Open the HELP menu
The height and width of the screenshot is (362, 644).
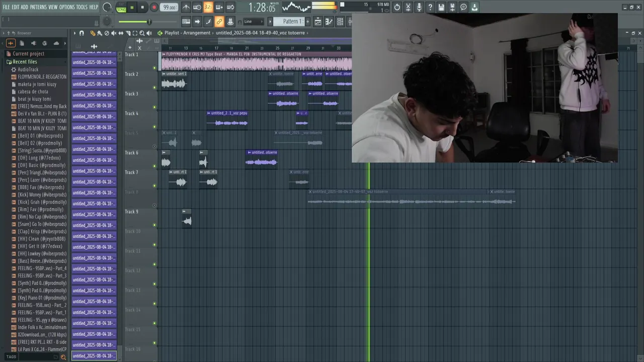[94, 7]
